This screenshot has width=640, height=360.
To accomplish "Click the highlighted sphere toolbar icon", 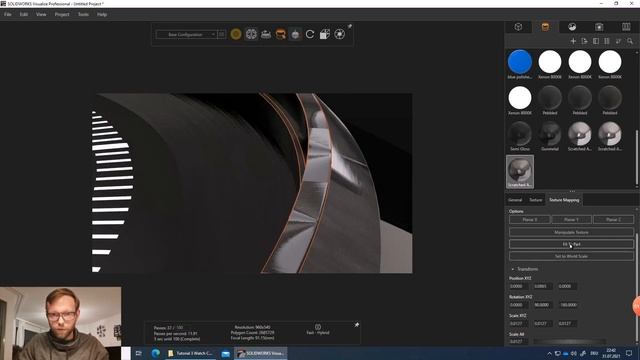I will tap(295, 34).
